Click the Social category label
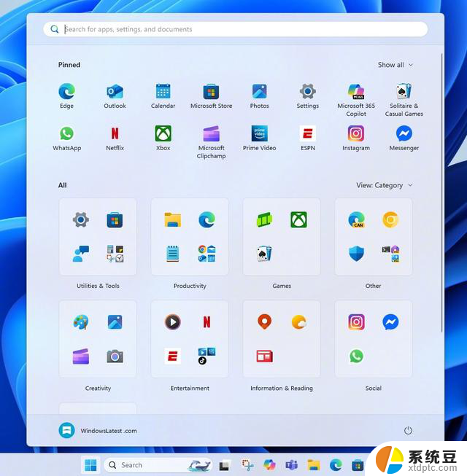Image resolution: width=467 pixels, height=476 pixels. [x=374, y=388]
